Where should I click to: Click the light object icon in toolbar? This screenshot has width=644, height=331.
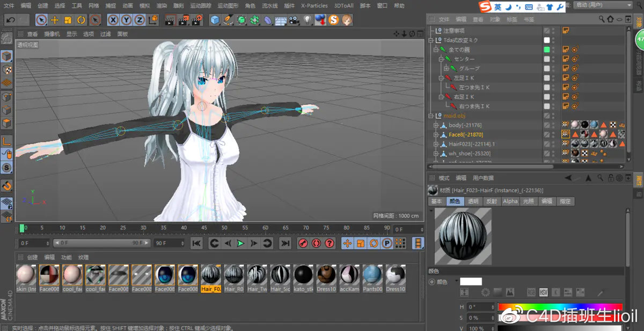tap(307, 20)
